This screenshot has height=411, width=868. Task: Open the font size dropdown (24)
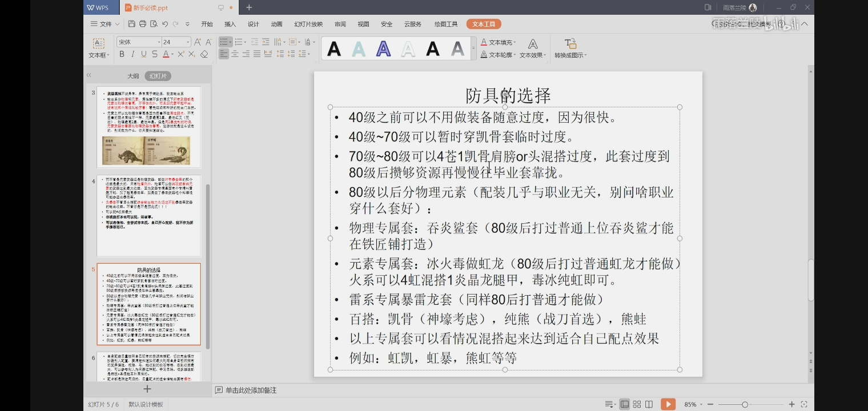[x=187, y=42]
